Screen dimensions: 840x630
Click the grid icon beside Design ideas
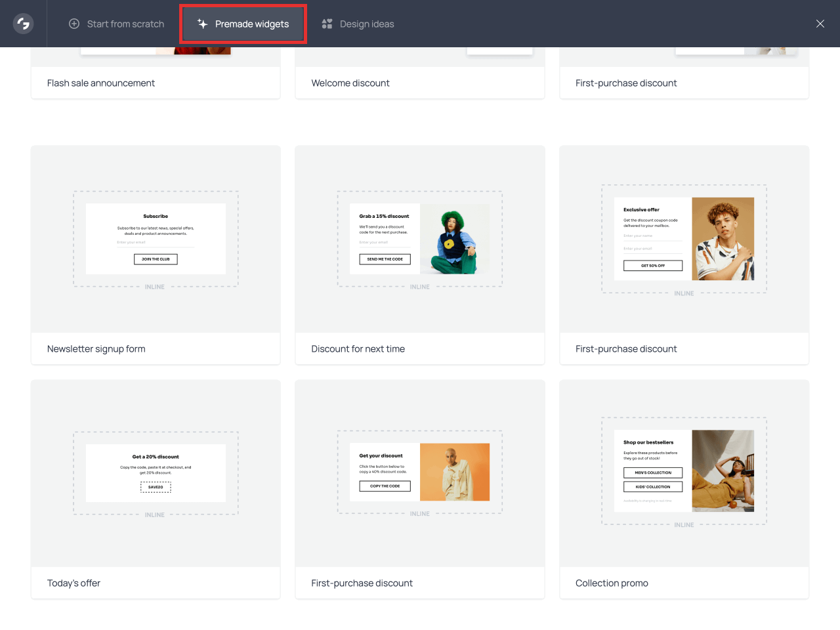click(x=327, y=24)
